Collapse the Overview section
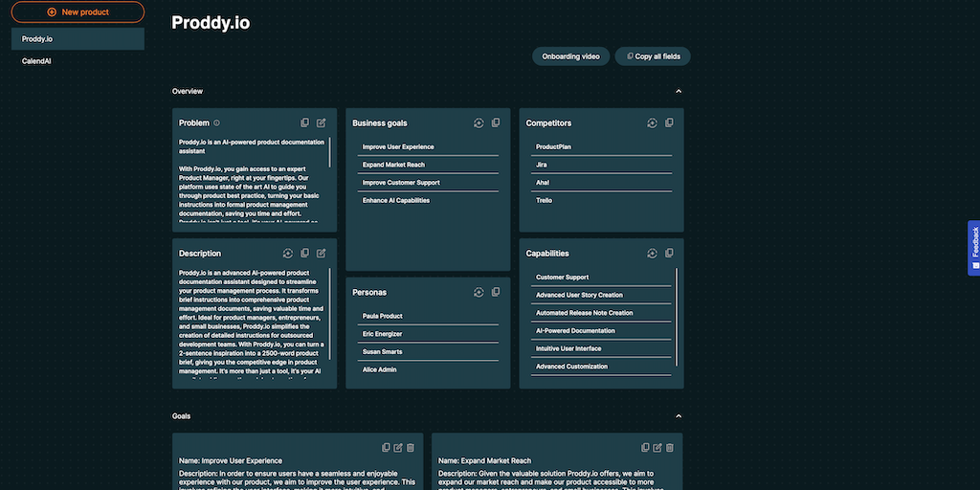This screenshot has width=980, height=490. coord(679,91)
